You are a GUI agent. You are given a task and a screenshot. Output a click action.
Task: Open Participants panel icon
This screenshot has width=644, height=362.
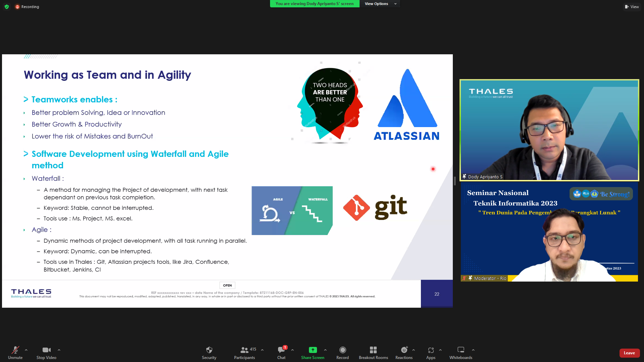click(x=245, y=350)
